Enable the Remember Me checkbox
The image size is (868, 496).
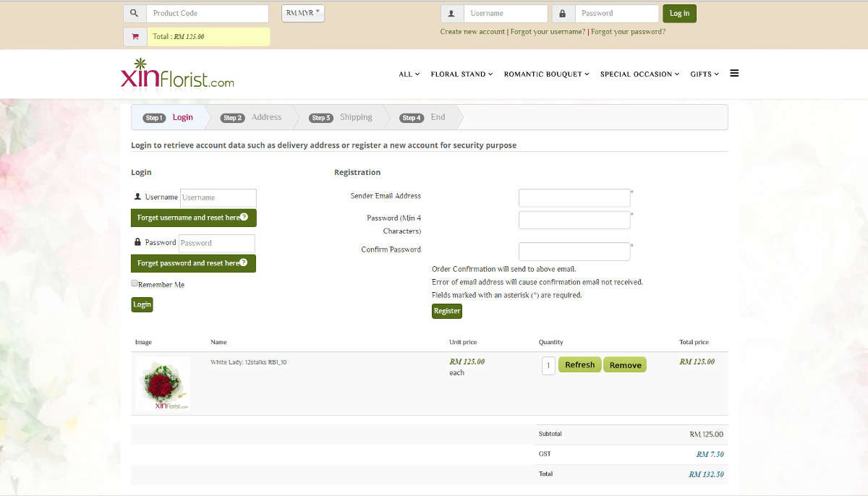[135, 283]
